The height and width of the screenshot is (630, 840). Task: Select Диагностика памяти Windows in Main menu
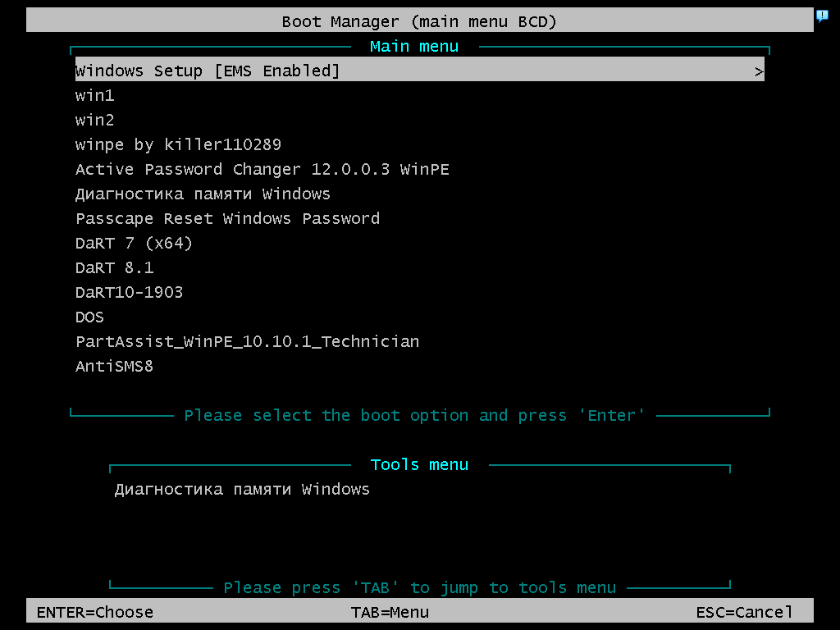point(203,194)
